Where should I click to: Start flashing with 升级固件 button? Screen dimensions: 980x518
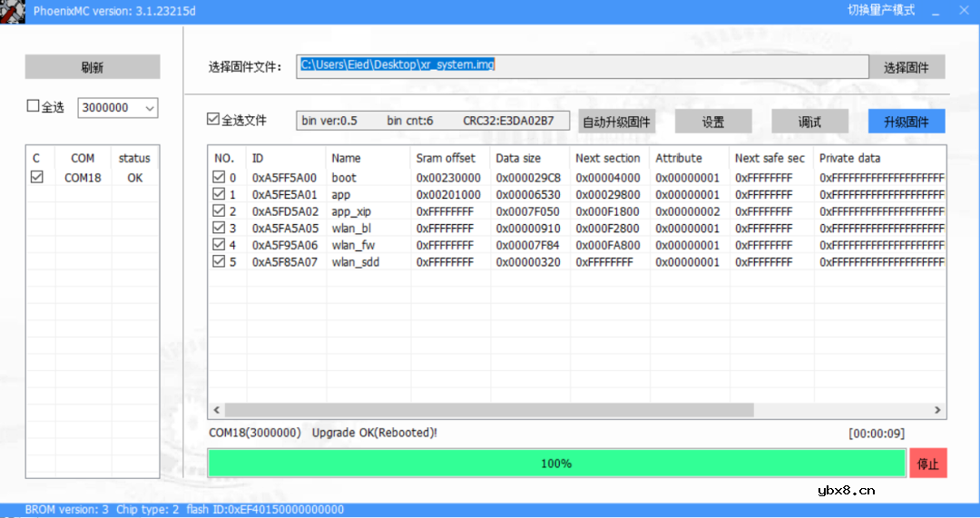(906, 122)
